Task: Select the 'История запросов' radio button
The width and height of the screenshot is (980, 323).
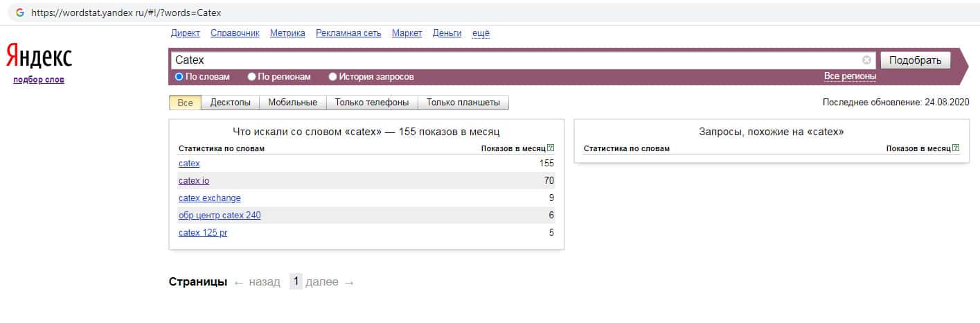Action: click(332, 77)
